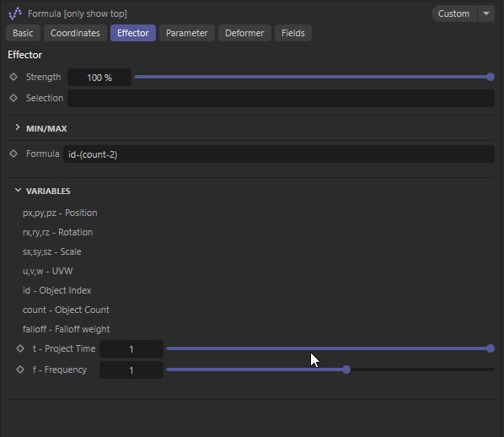
Task: Open the dropdown arrow next to Custom
Action: pyautogui.click(x=486, y=13)
